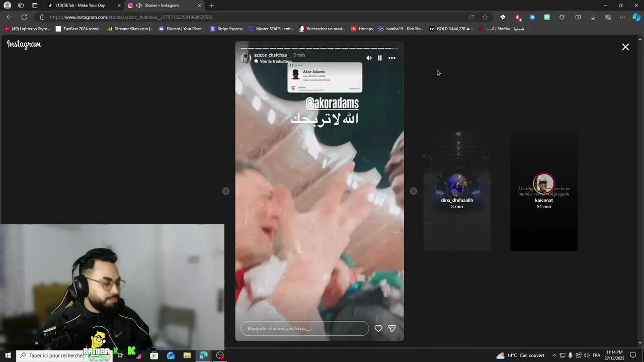The image size is (644, 362).
Task: Open Windows Start menu
Action: (x=8, y=355)
